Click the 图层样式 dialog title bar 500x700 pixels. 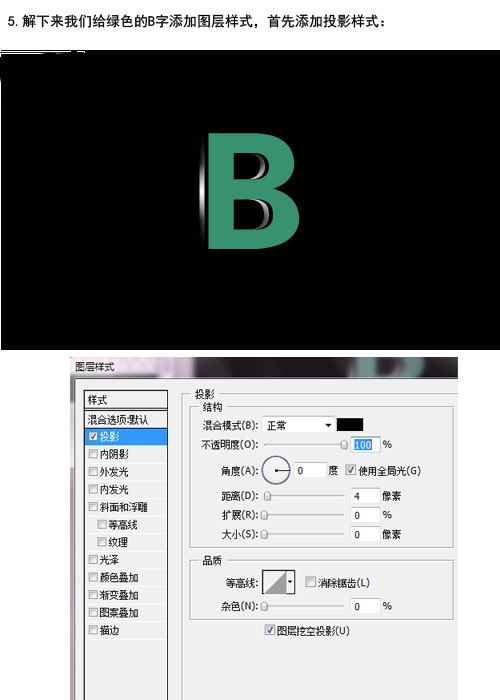point(264,367)
